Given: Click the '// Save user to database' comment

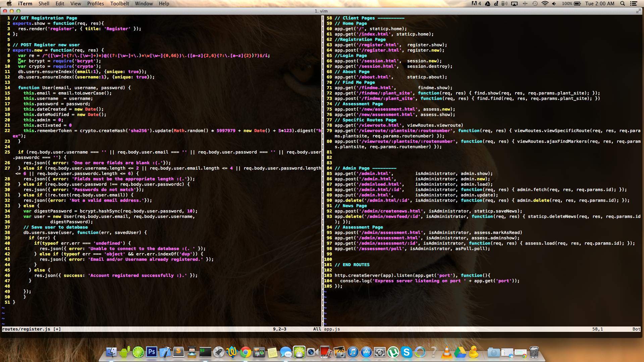Looking at the screenshot, I should tap(56, 227).
